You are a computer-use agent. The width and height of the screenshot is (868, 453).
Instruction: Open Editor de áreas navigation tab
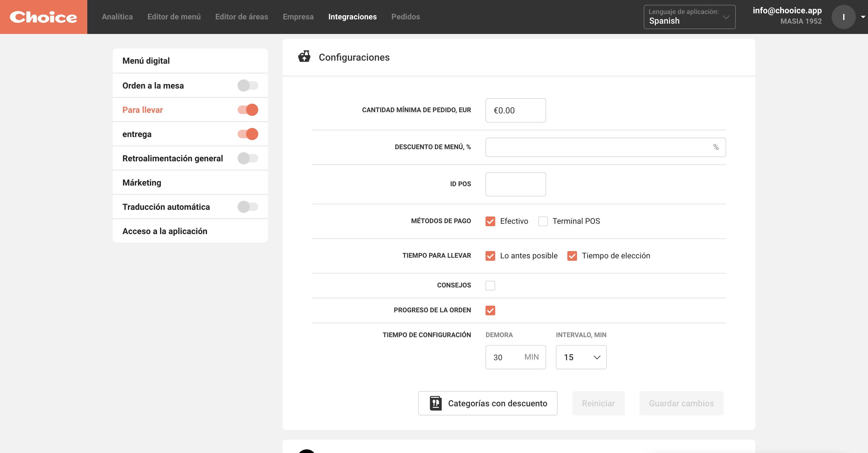242,17
